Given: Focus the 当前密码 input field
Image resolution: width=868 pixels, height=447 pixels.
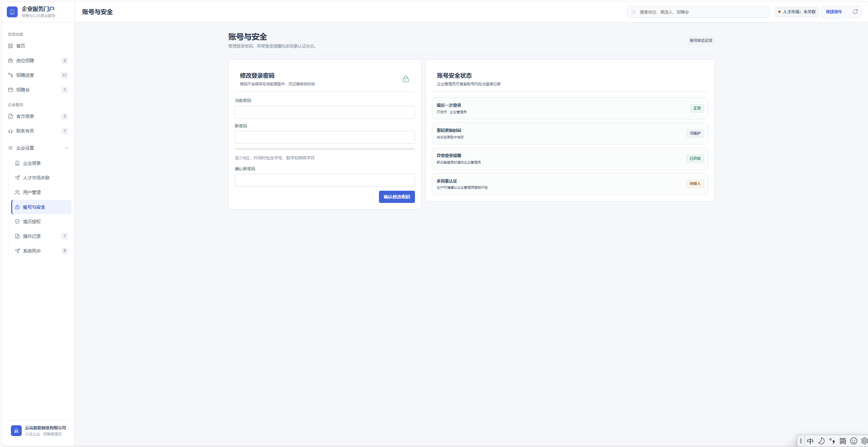Looking at the screenshot, I should [325, 112].
